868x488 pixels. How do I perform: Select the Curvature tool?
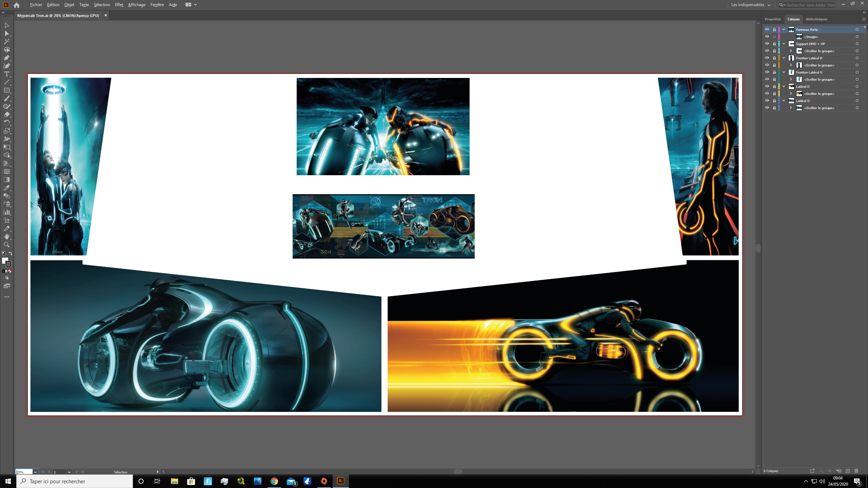click(x=6, y=66)
